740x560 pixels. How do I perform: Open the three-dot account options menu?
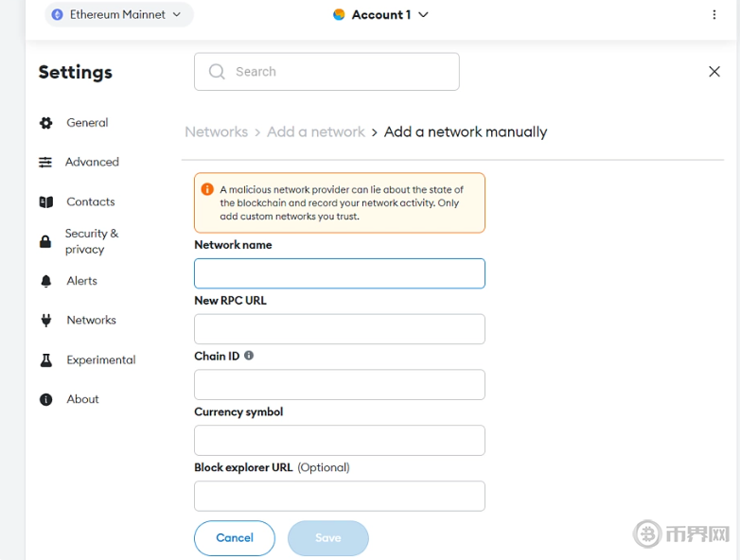tap(714, 15)
